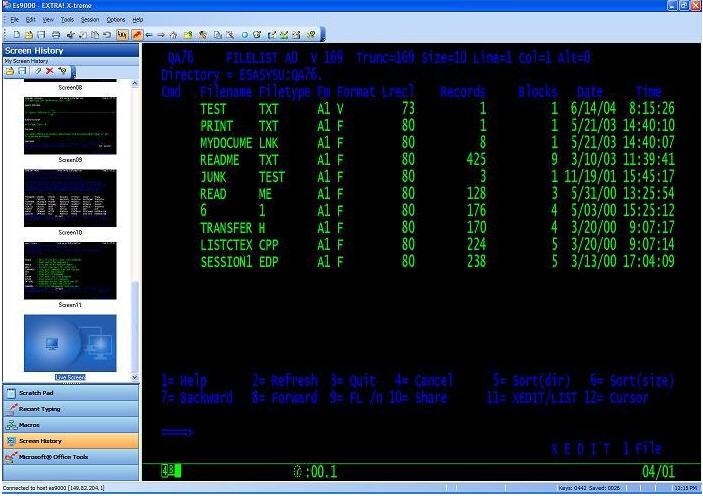Click the Paste clipboard icon in main toolbar

95,35
